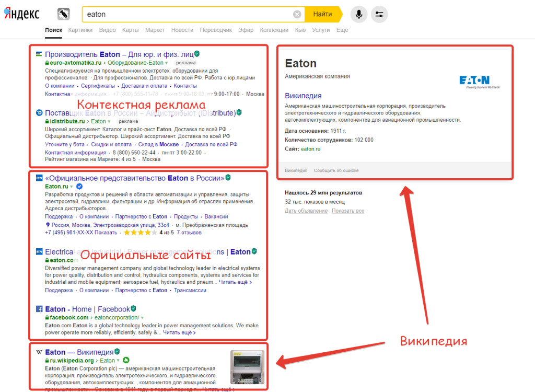Image resolution: width=535 pixels, height=392 pixels.
Task: Open Wikipedia result thumbnail image
Action: click(247, 367)
